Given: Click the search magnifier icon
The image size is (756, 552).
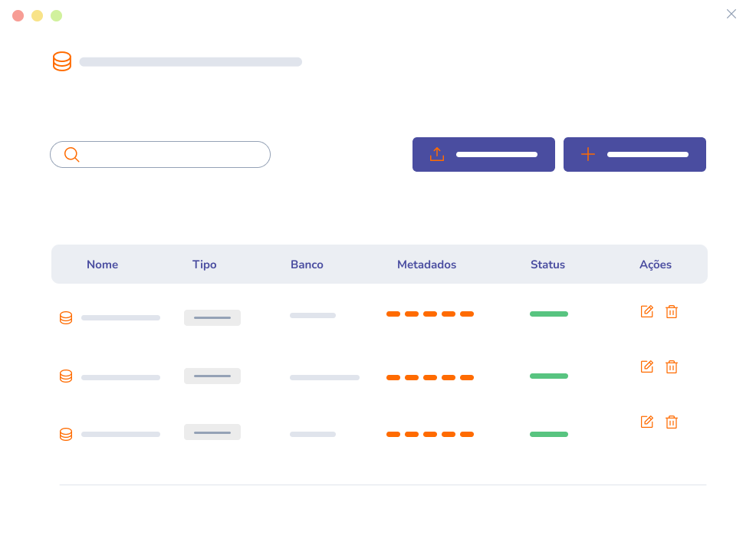Looking at the screenshot, I should coord(72,154).
